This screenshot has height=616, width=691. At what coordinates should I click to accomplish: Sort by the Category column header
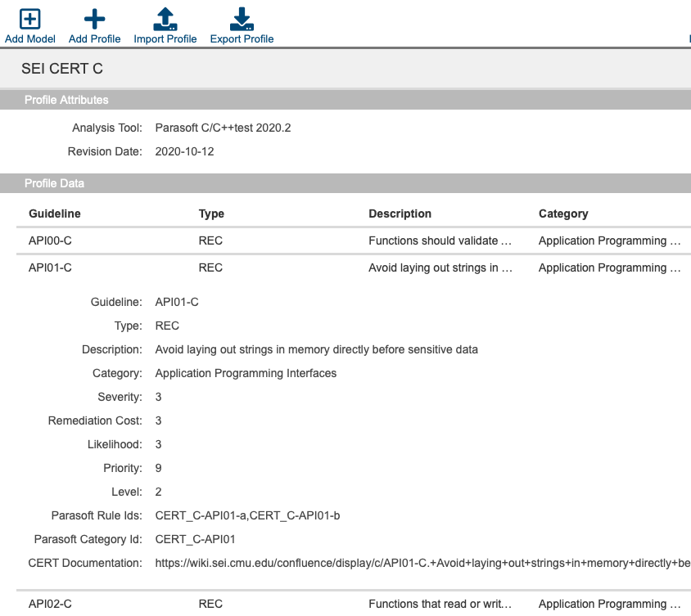tap(563, 214)
